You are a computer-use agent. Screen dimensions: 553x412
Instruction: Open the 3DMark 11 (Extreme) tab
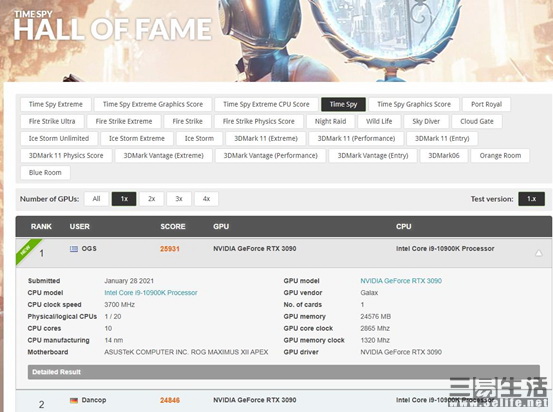pos(266,138)
